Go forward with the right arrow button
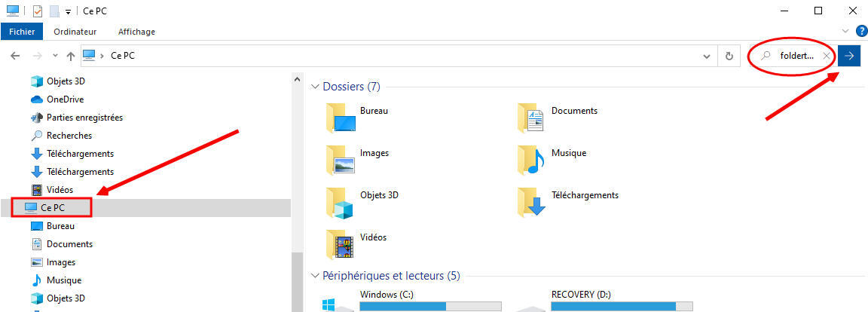Viewport: 868px width, 312px height. [37, 56]
